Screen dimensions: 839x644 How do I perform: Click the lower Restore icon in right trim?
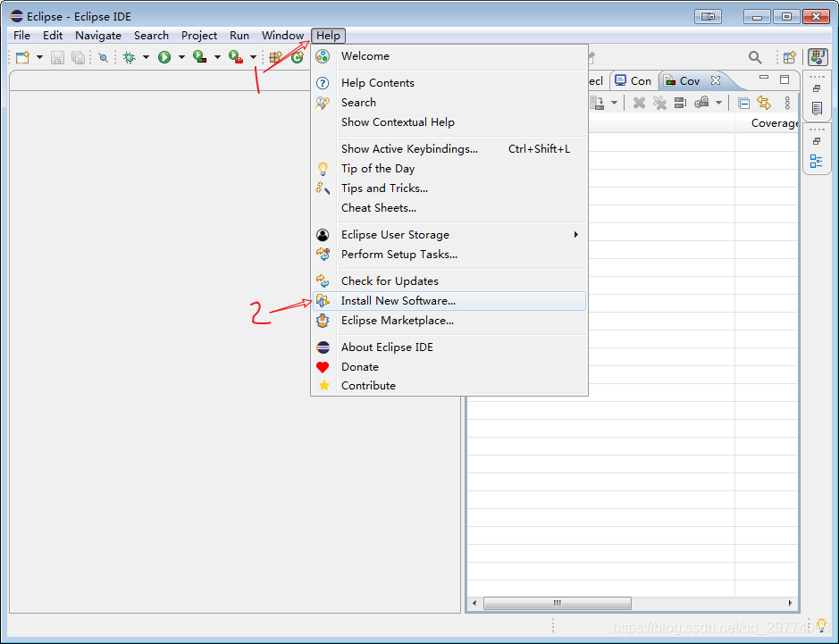(x=817, y=141)
